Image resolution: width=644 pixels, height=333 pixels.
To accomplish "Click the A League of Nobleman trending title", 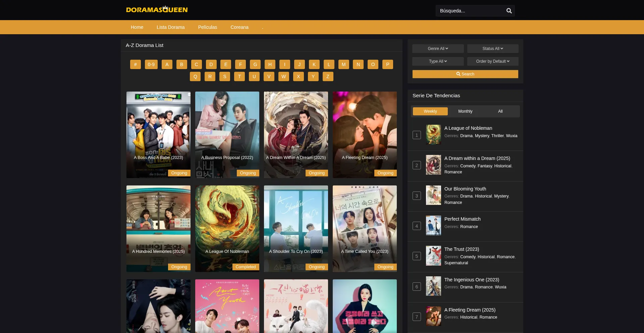I will coord(468,128).
